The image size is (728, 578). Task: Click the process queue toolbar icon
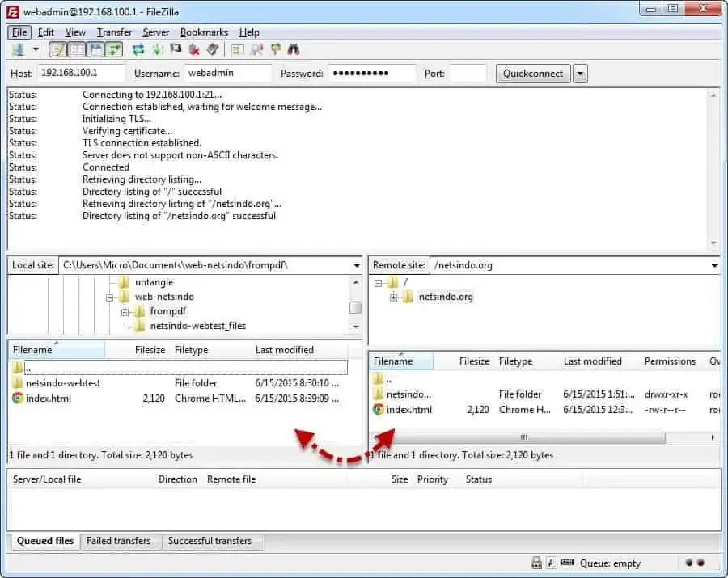pos(157,50)
